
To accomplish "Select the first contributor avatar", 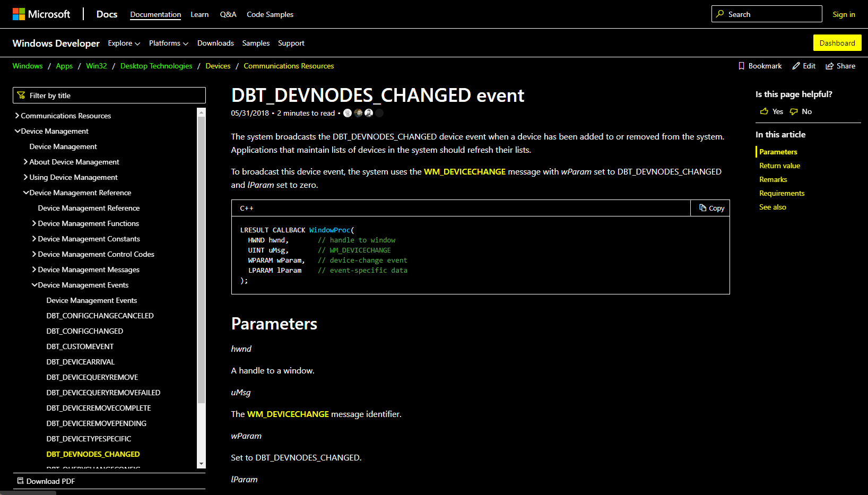I will click(x=348, y=113).
